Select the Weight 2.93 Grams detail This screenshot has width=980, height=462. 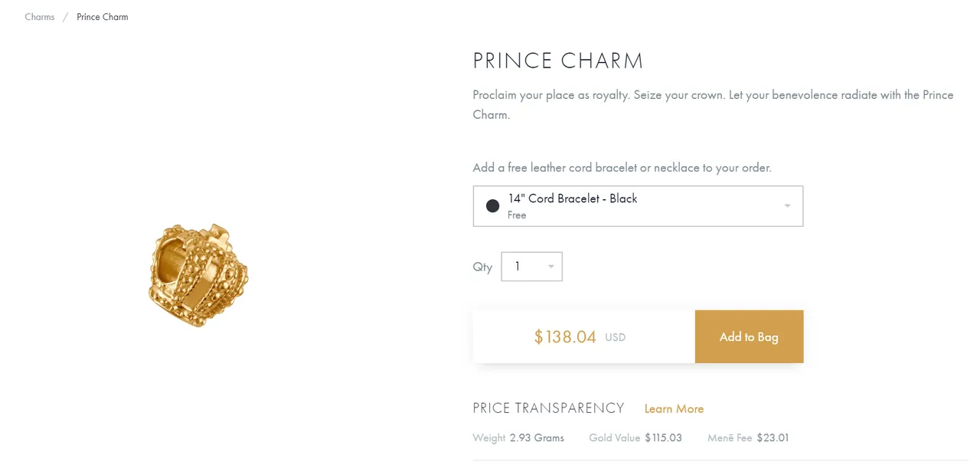coord(518,438)
